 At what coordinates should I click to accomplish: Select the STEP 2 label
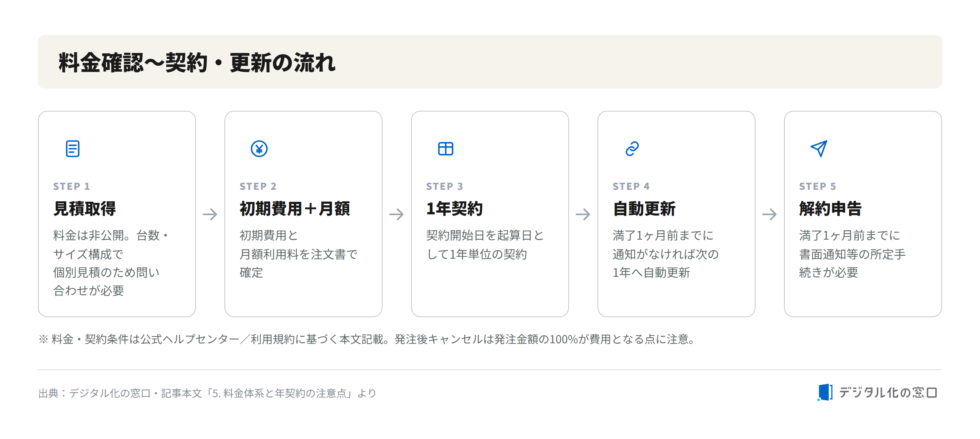(258, 186)
